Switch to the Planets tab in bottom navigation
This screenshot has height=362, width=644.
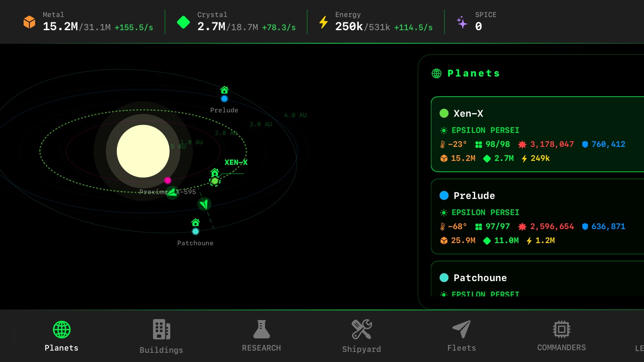tap(62, 336)
